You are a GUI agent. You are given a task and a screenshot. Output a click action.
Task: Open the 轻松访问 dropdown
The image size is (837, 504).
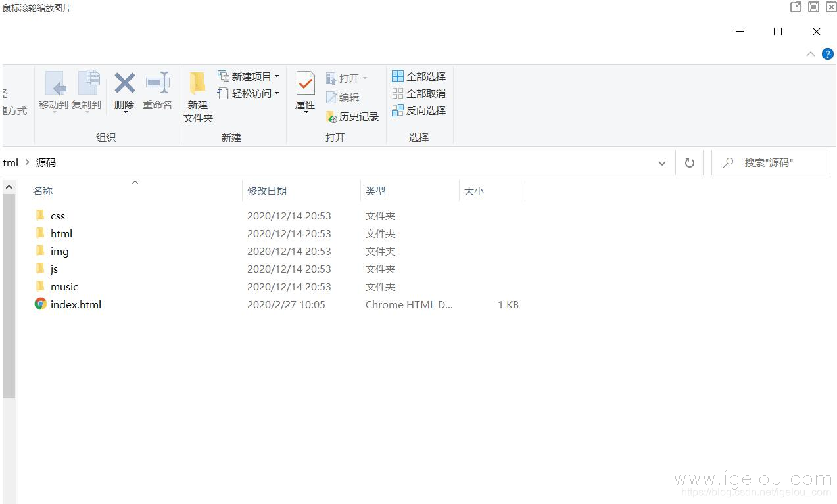pyautogui.click(x=275, y=93)
